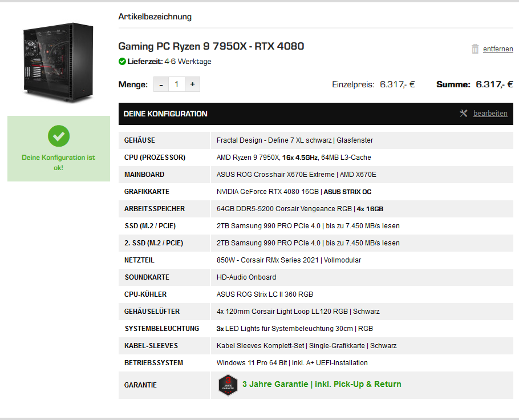Click the MAINBOARD row label

tap(144, 175)
